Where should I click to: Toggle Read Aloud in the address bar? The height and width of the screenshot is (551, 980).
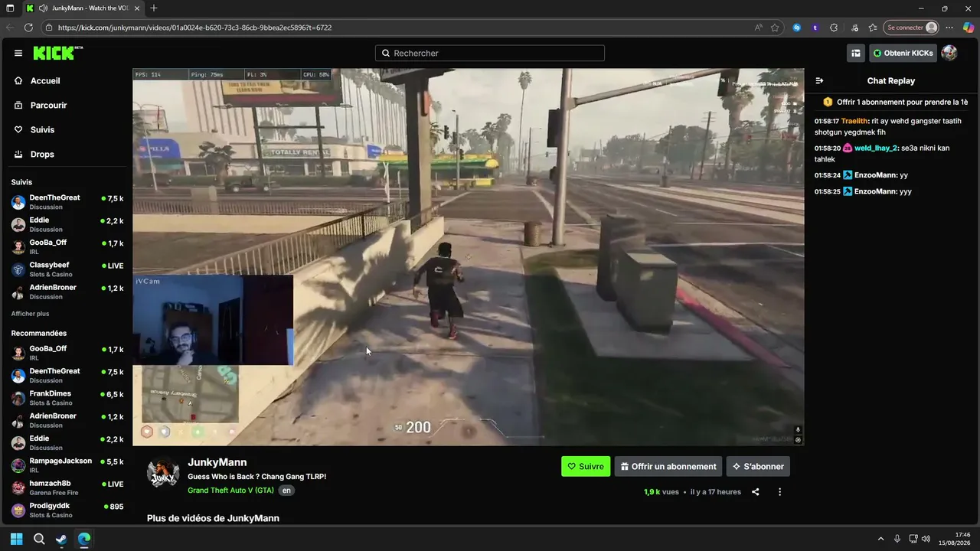click(x=759, y=28)
